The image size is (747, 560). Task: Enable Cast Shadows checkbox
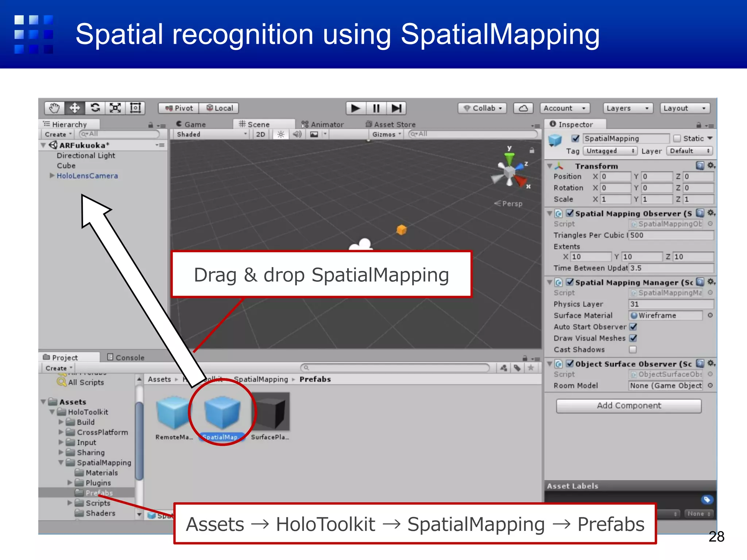click(633, 350)
